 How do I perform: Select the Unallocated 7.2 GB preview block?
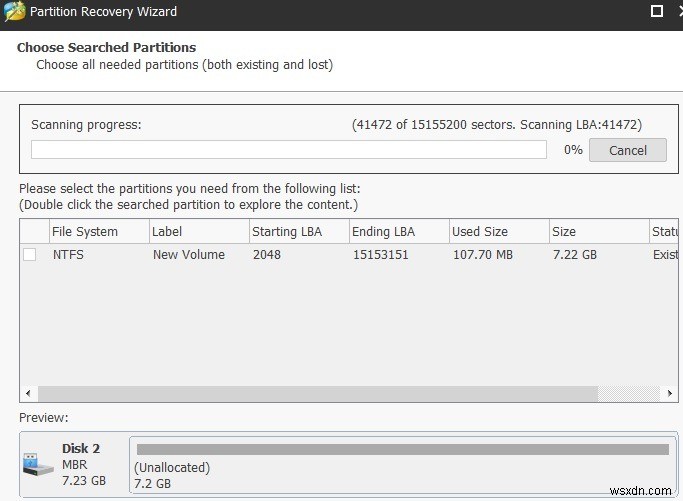(403, 465)
